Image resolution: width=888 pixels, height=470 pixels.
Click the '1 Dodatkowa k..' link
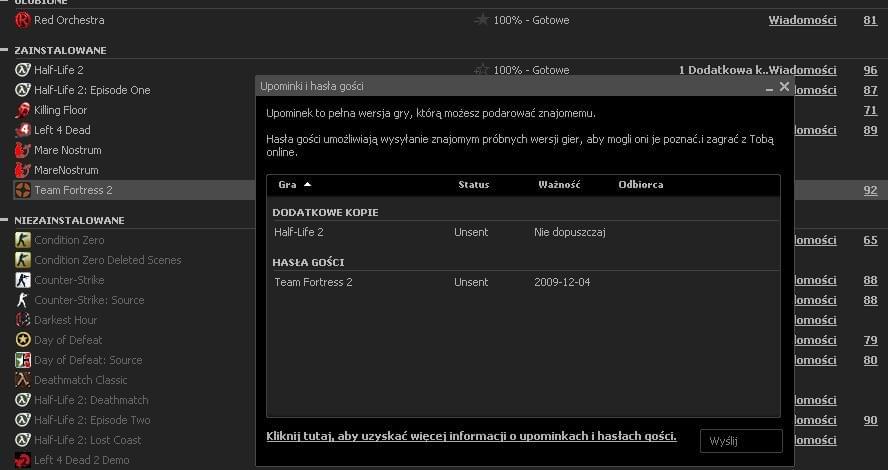(x=723, y=70)
